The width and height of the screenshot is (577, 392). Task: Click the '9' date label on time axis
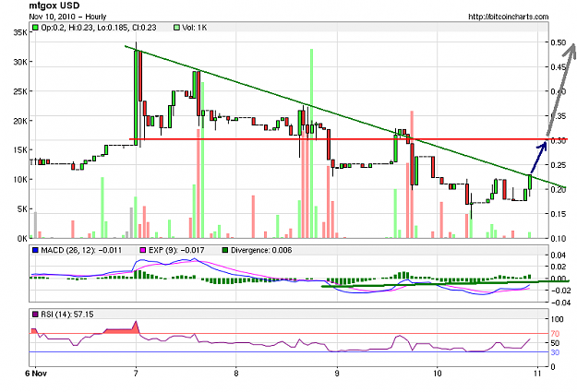click(337, 374)
